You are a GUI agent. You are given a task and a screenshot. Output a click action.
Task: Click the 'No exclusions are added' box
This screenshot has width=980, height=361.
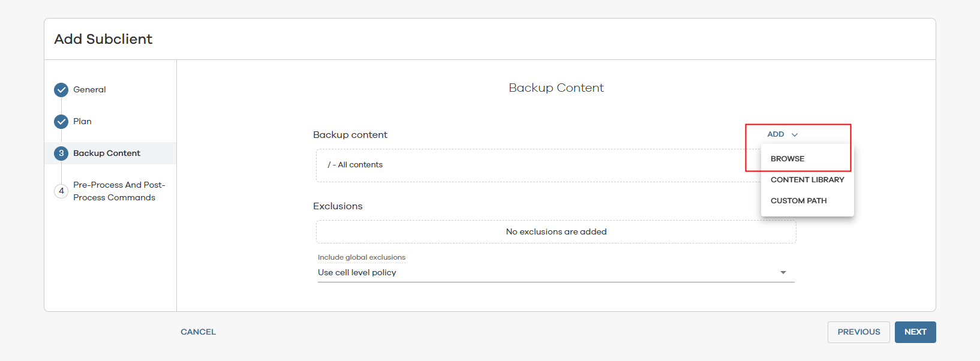556,232
